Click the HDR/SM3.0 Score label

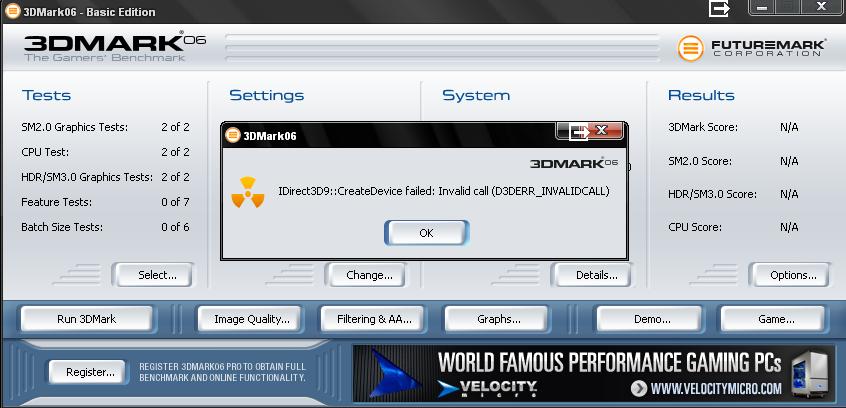[712, 194]
